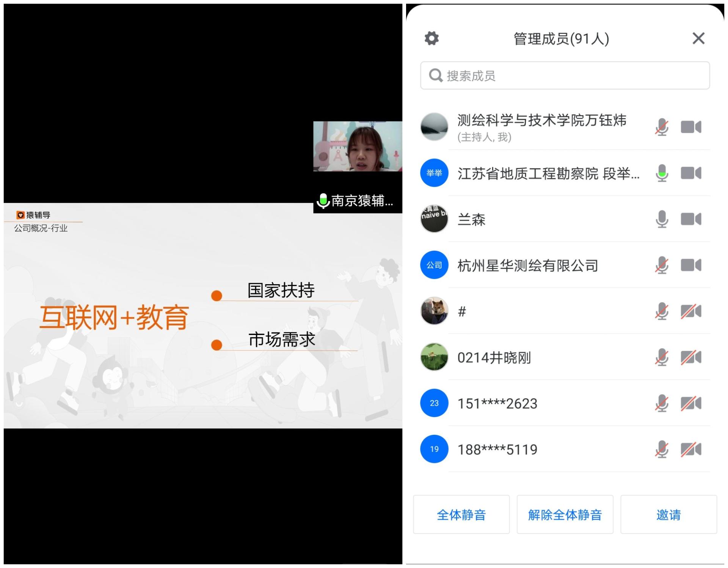Select member 兰森 in the list
This screenshot has height=568, width=728.
pyautogui.click(x=471, y=220)
